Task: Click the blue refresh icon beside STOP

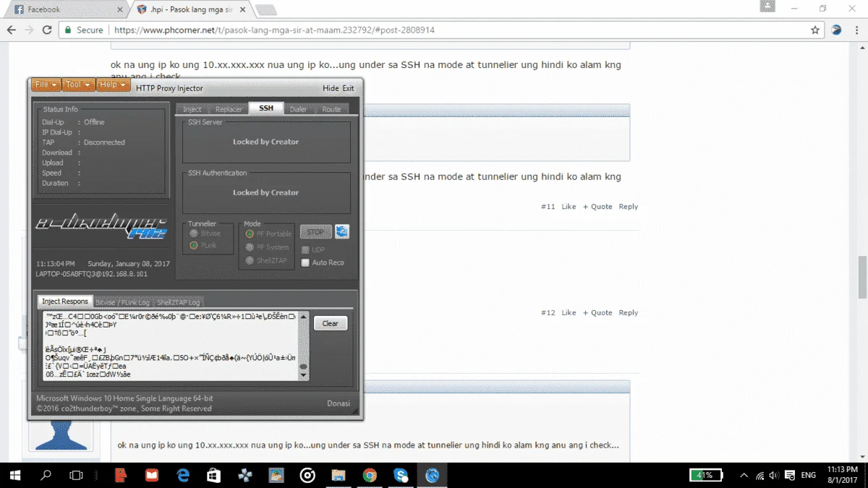Action: [342, 231]
